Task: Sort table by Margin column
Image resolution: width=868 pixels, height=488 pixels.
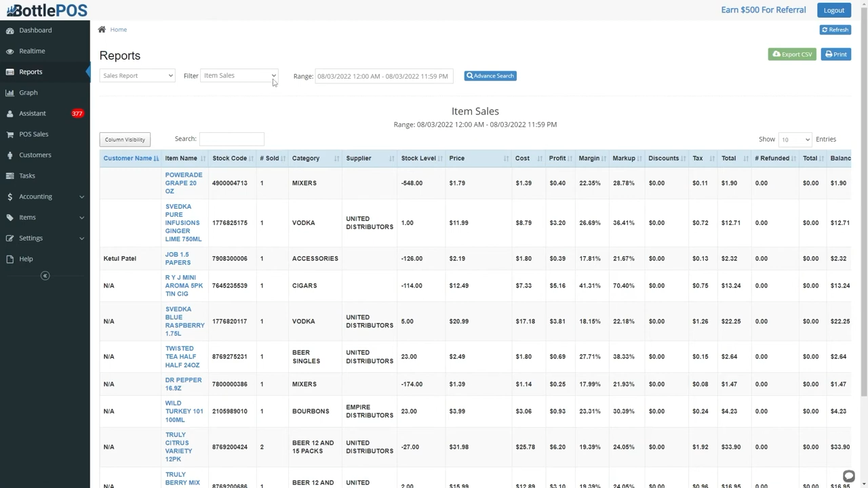Action: 593,159
